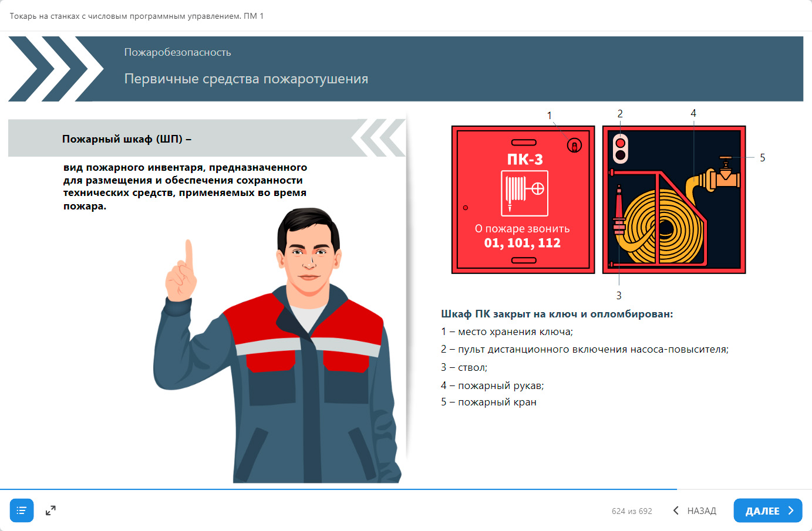This screenshot has height=531, width=812.
Task: Open the table of contents menu
Action: [x=22, y=510]
